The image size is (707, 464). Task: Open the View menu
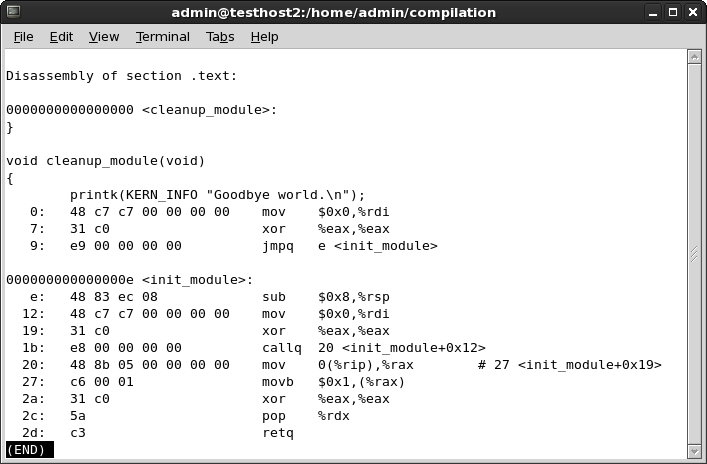[104, 37]
